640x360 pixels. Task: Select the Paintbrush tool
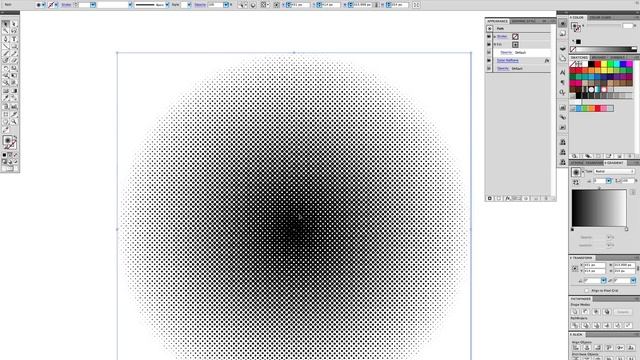tap(6, 53)
